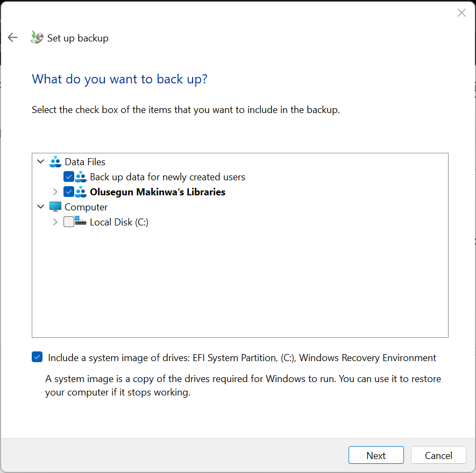Select the Local Disk (C:) label

click(119, 222)
